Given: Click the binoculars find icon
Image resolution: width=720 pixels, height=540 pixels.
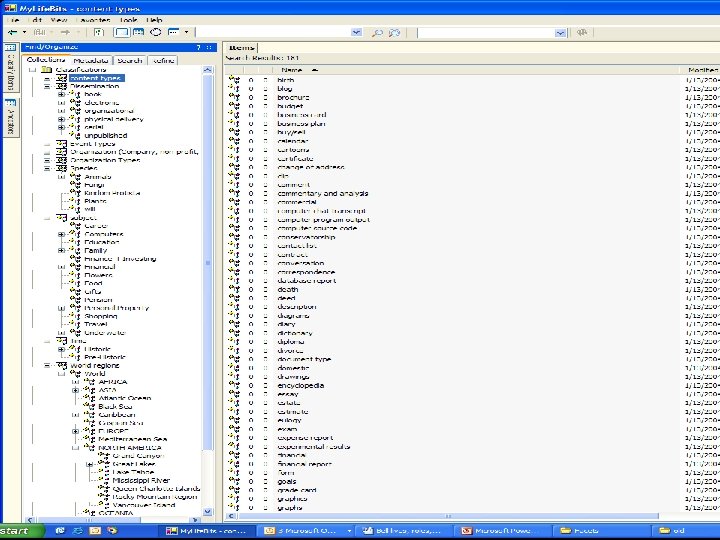Looking at the screenshot, I should pos(582,33).
